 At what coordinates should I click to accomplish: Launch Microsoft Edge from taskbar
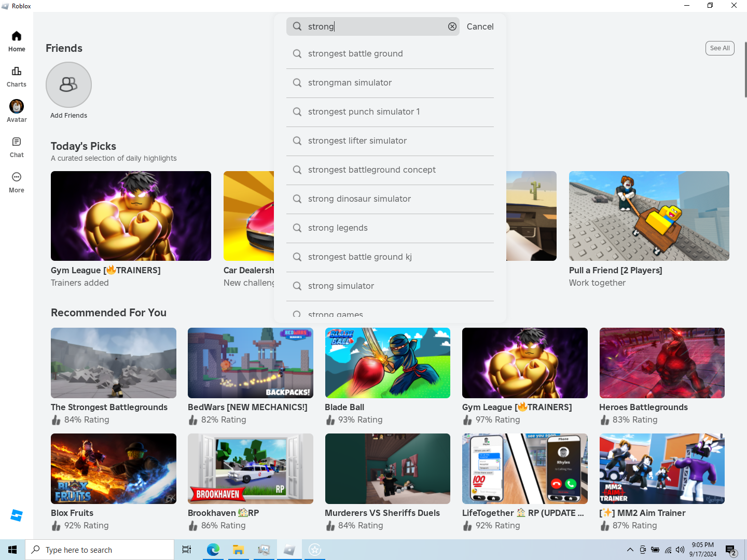click(x=213, y=550)
